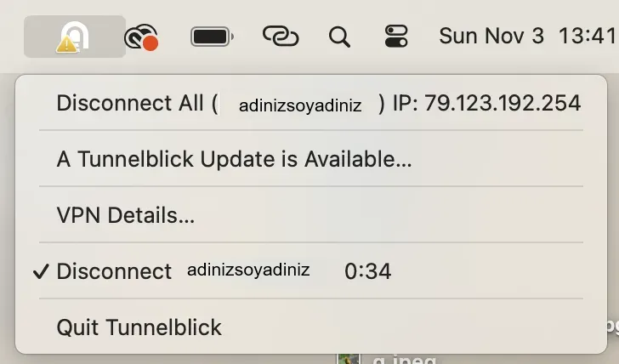
Task: Open the Tunnelblick menu bar icon
Action: [x=75, y=37]
